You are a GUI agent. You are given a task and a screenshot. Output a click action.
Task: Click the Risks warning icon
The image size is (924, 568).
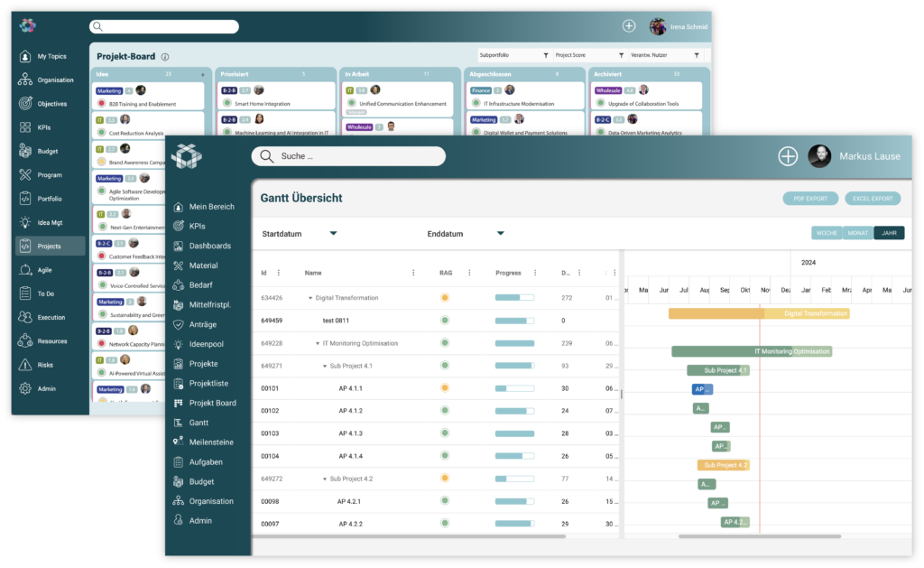[x=25, y=365]
